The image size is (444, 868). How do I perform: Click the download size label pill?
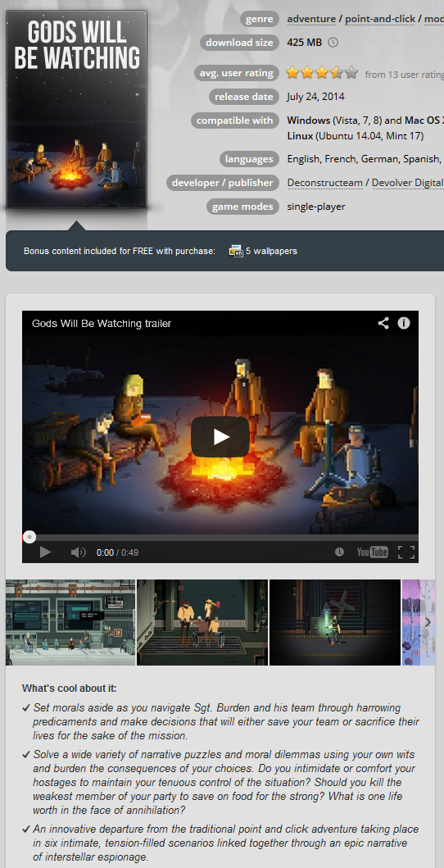click(x=239, y=43)
